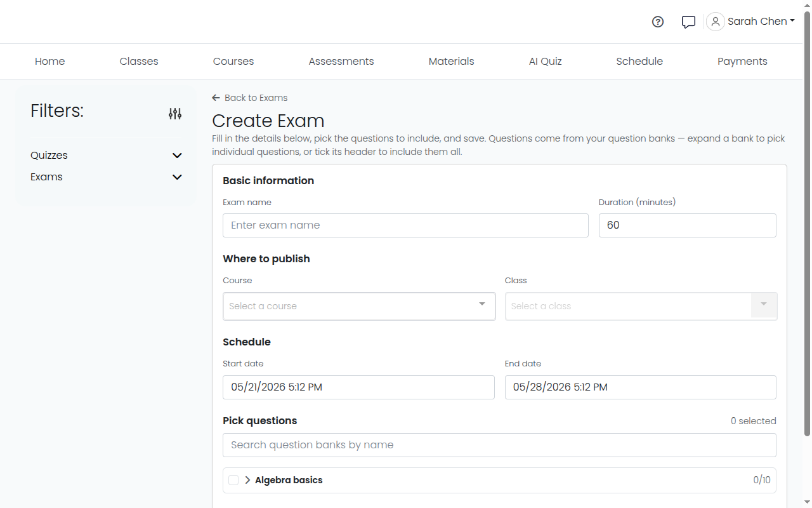Screen dimensions: 812x508
Task: Open the AI Quiz tab
Action: [x=546, y=62]
